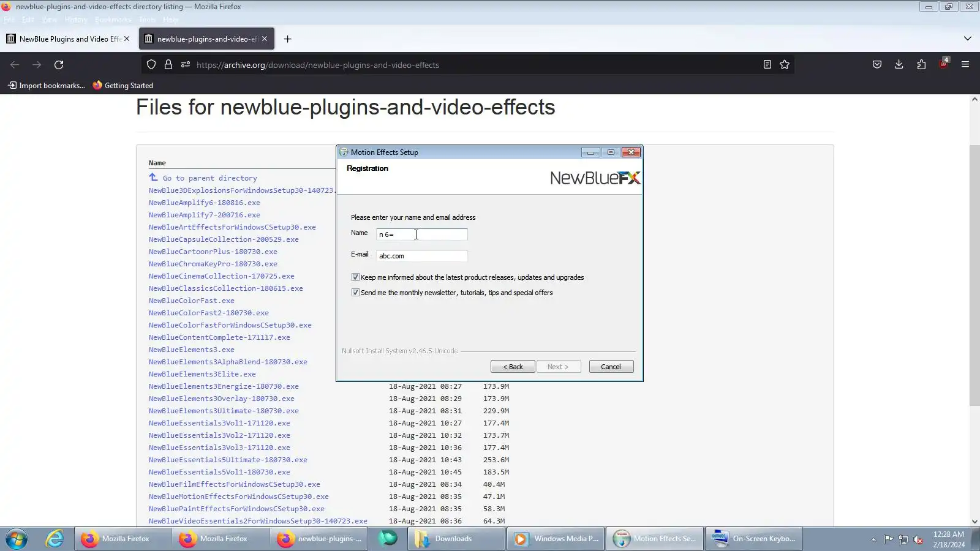Uncheck Keep me informed about product releases
The image size is (980, 551).
click(355, 277)
